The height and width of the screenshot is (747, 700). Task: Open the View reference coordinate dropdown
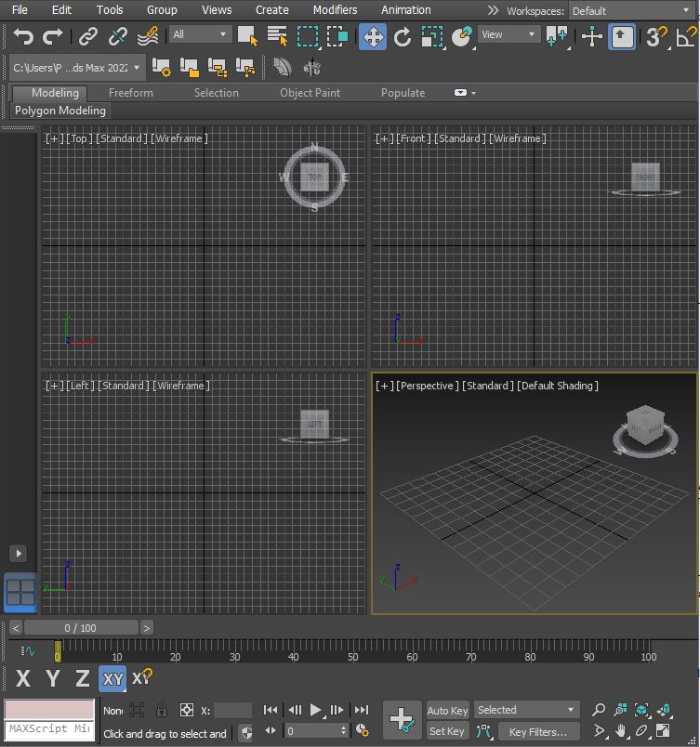(508, 34)
